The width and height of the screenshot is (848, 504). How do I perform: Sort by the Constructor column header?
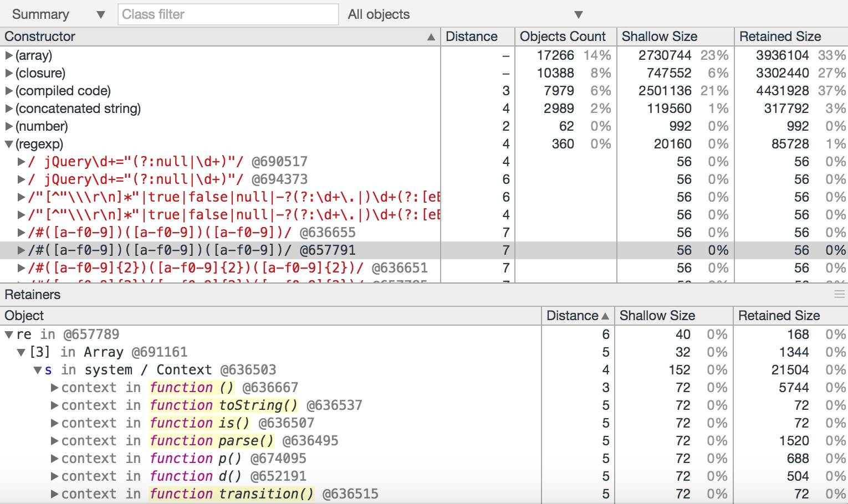pos(220,37)
